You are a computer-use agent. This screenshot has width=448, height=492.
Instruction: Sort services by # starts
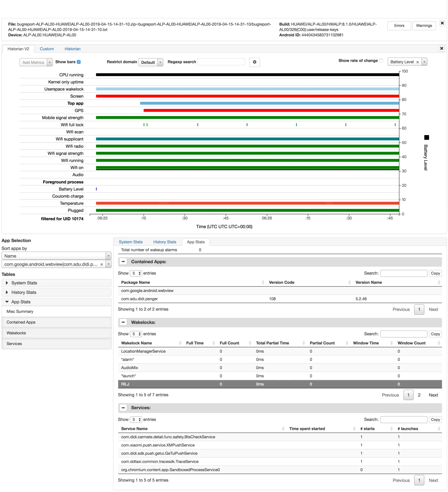375,429
